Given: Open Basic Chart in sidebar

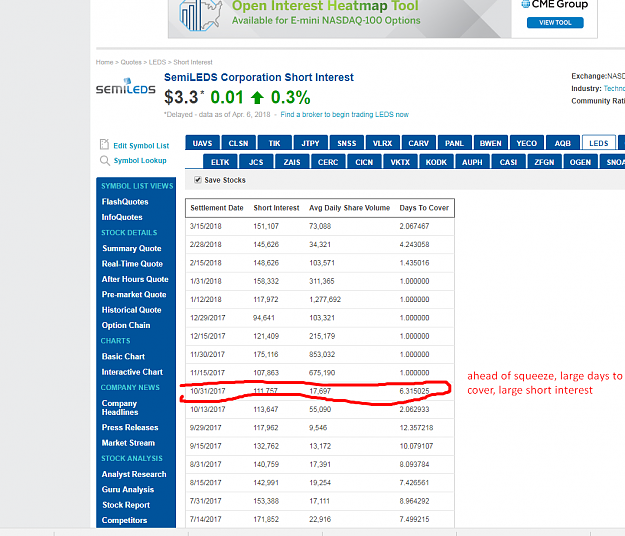Looking at the screenshot, I should [123, 356].
